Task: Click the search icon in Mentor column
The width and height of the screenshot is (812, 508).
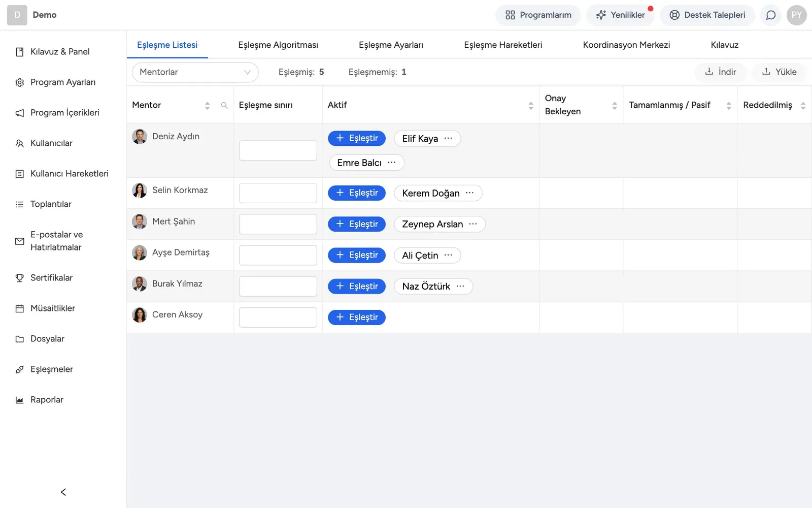Action: 224,105
